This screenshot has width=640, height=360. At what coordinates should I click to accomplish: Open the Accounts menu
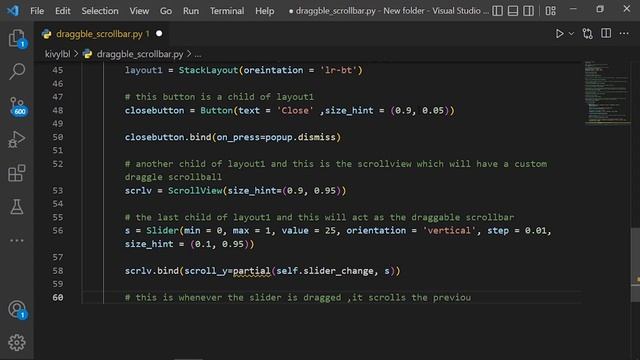(17, 309)
